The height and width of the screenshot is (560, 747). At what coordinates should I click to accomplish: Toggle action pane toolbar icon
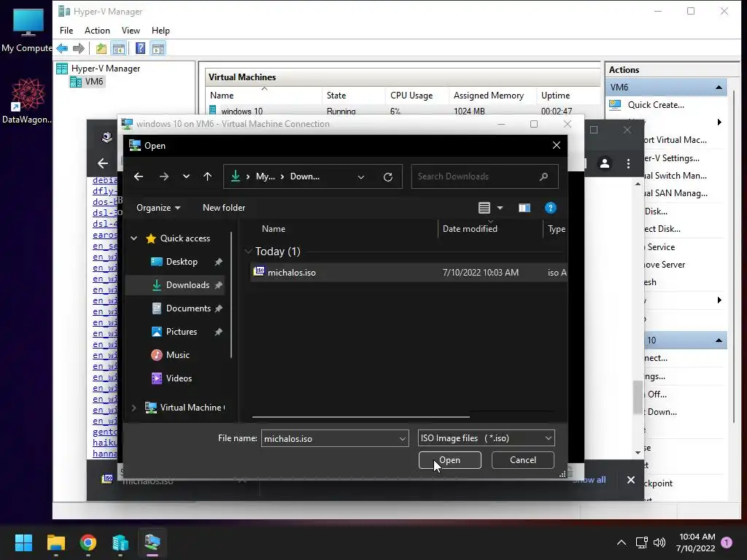158,48
